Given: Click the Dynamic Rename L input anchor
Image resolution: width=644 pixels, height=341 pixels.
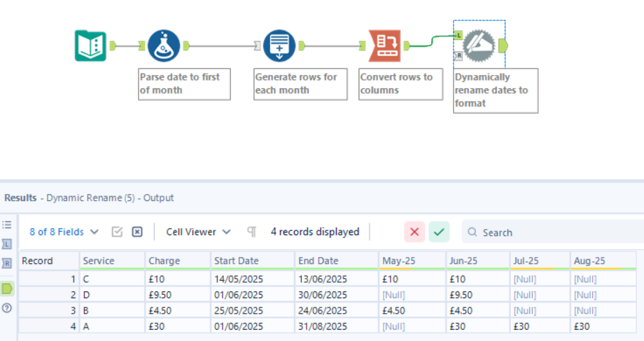Looking at the screenshot, I should tap(458, 35).
